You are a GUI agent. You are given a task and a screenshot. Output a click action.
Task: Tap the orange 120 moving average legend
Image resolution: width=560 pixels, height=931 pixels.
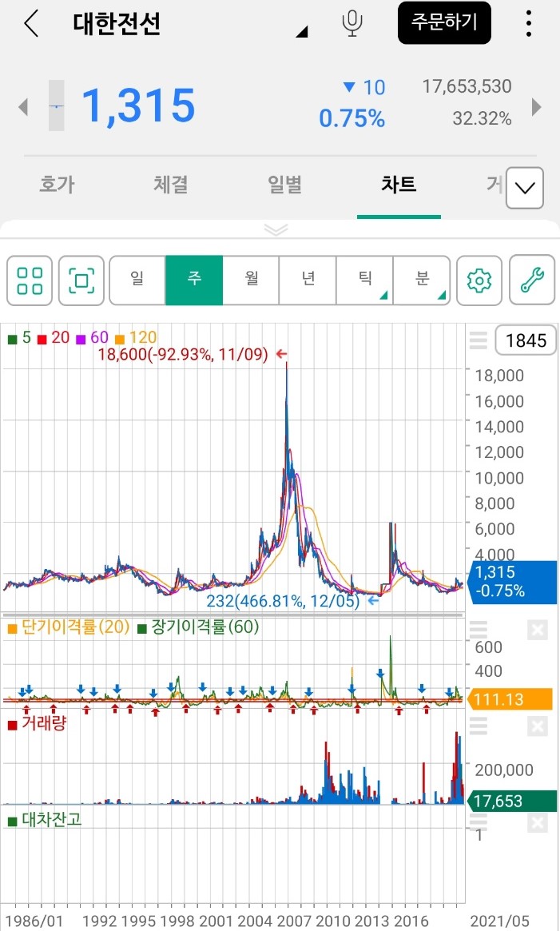pyautogui.click(x=135, y=338)
